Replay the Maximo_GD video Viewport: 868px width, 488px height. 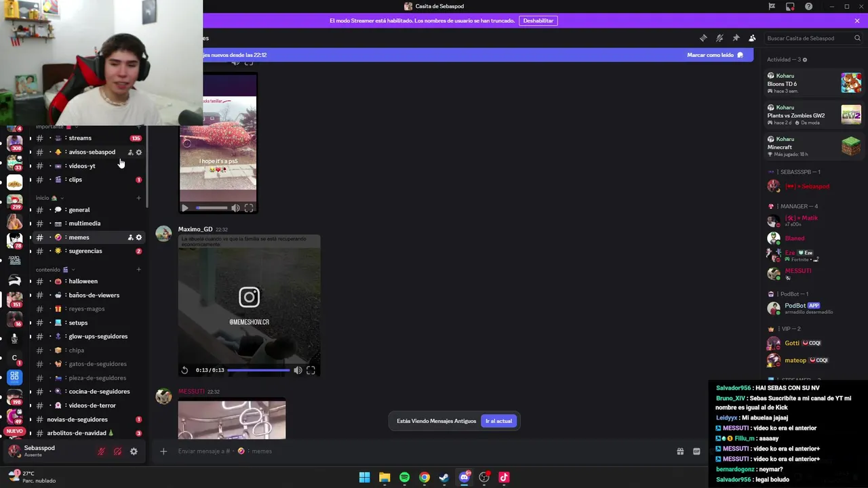tap(184, 370)
